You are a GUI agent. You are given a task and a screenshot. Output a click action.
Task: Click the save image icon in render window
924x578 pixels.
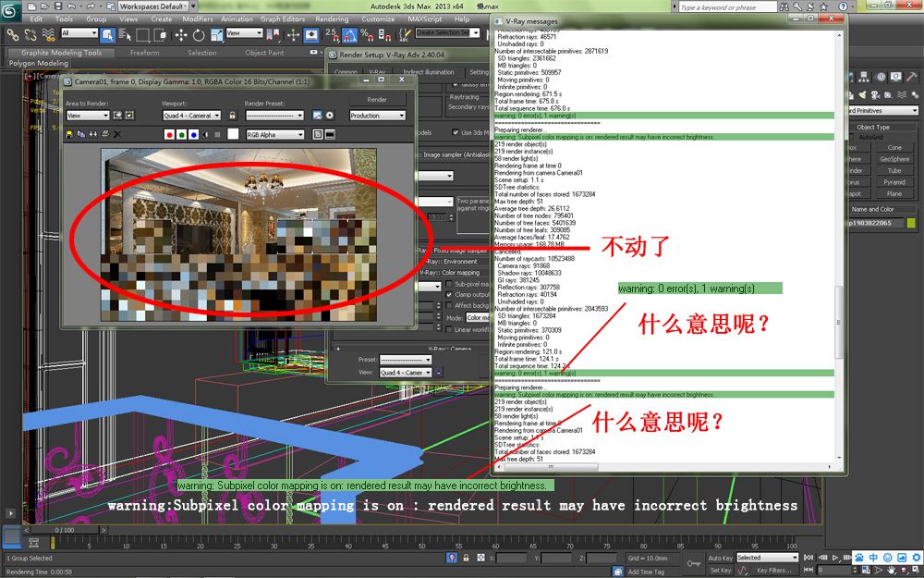pyautogui.click(x=70, y=134)
